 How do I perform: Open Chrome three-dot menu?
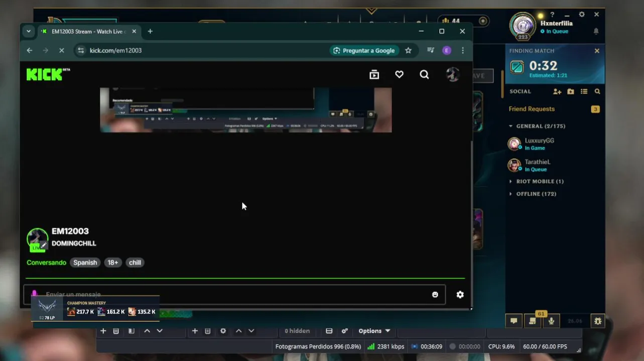coord(463,50)
